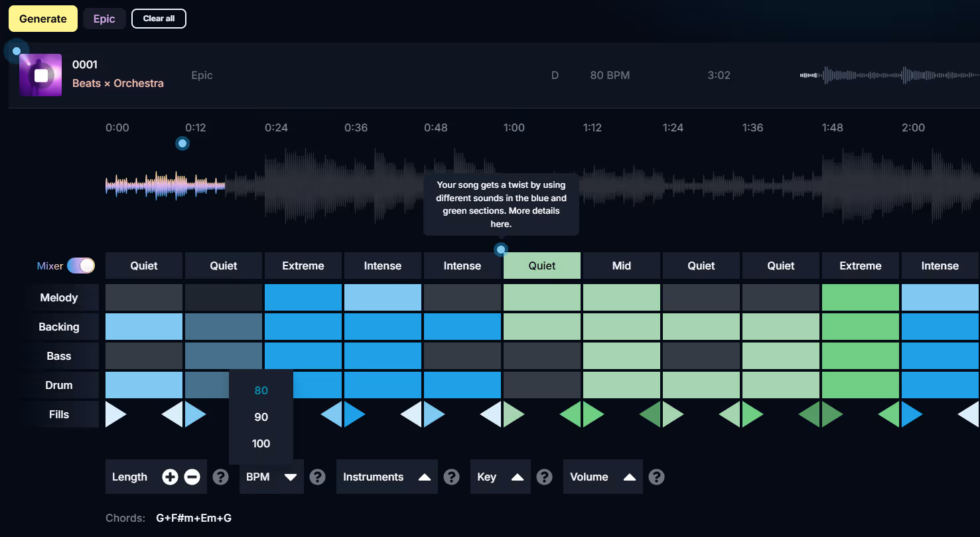Click the Bass row label
Screen dimensions: 980x537
pos(59,356)
